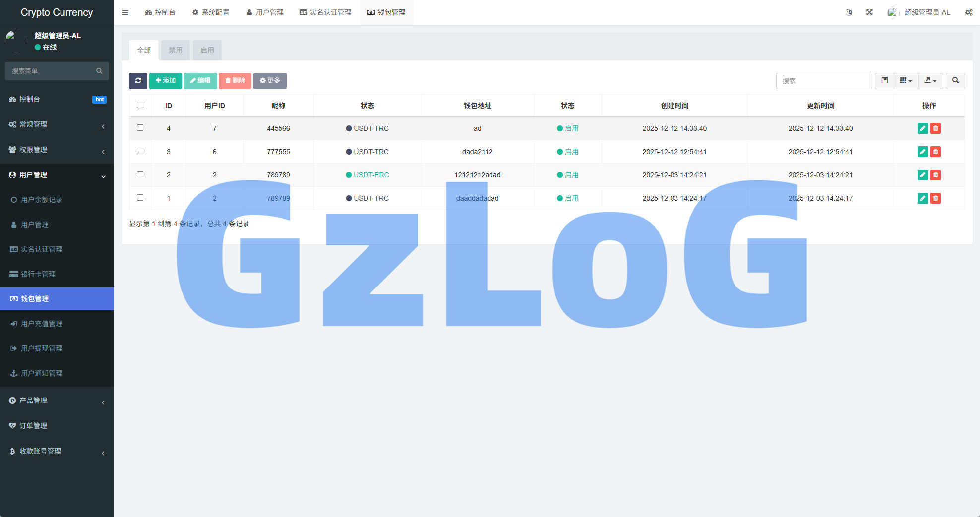Check the checkbox for wallet ID 2
The width and height of the screenshot is (980, 517).
[140, 174]
